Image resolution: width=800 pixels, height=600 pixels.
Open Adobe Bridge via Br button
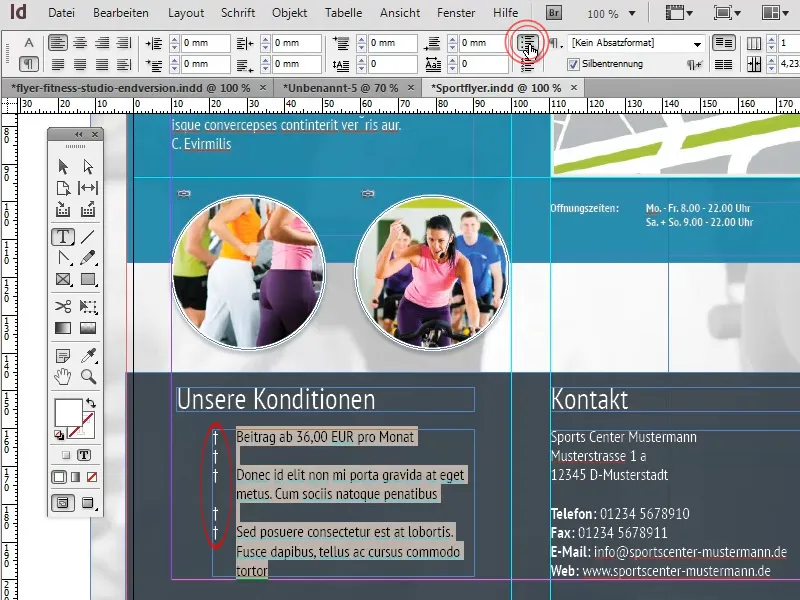(x=554, y=13)
